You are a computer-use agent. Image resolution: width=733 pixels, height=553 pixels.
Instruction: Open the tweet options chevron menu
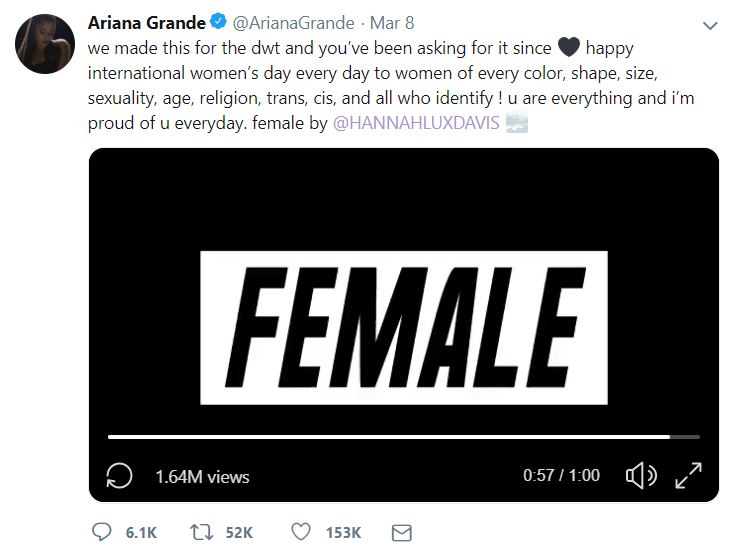709,24
